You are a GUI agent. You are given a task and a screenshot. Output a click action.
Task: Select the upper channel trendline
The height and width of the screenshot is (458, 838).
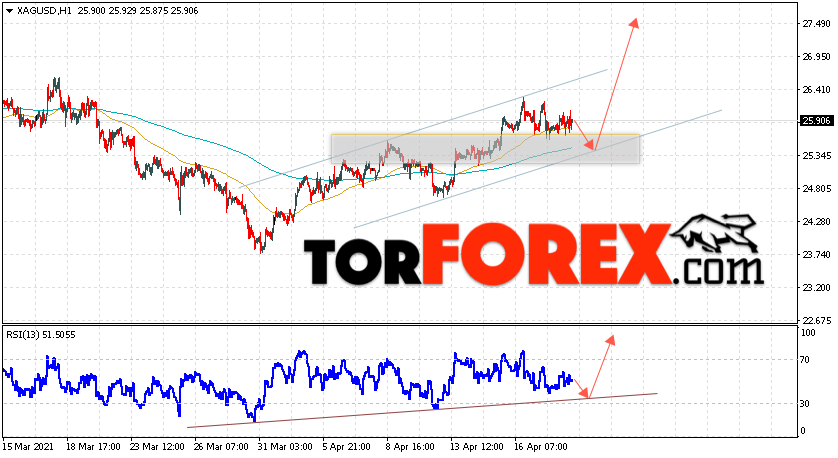click(423, 128)
